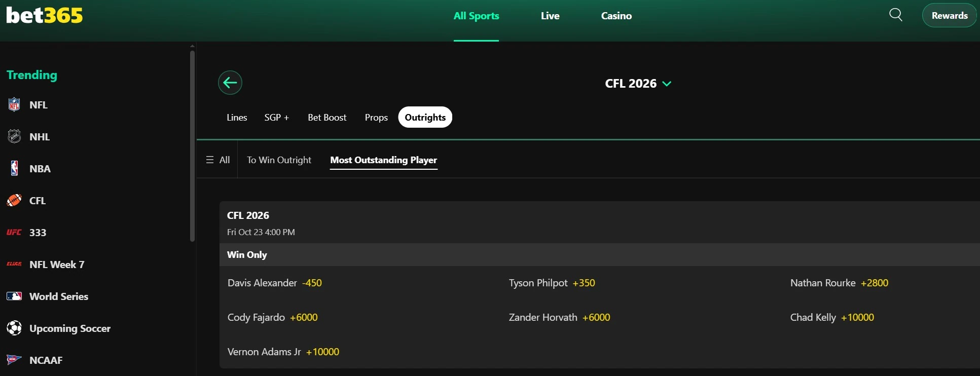Viewport: 980px width, 376px height.
Task: Click the bet365 logo
Action: (x=45, y=16)
